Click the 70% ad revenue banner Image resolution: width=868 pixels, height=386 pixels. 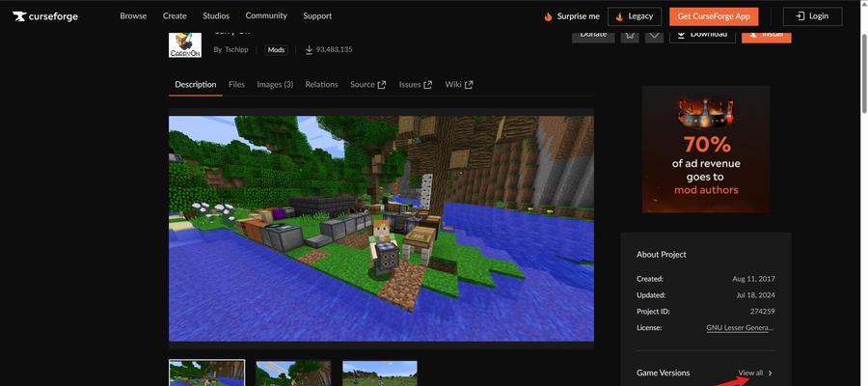click(x=706, y=149)
